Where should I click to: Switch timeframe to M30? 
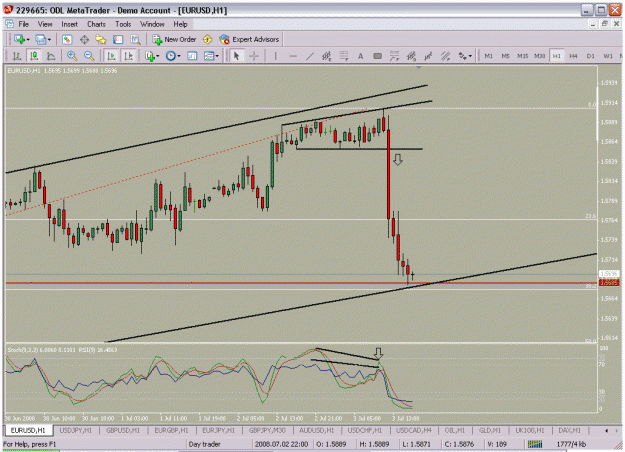tap(540, 56)
